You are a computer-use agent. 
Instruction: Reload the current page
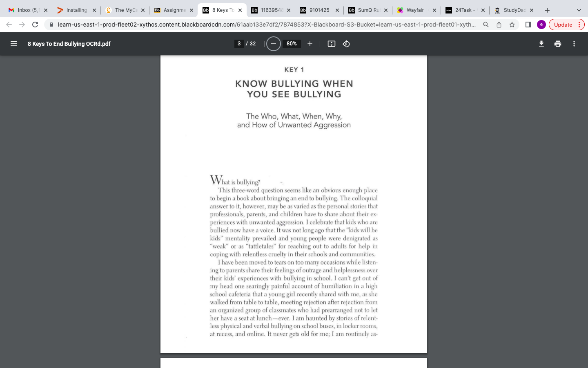(x=35, y=25)
